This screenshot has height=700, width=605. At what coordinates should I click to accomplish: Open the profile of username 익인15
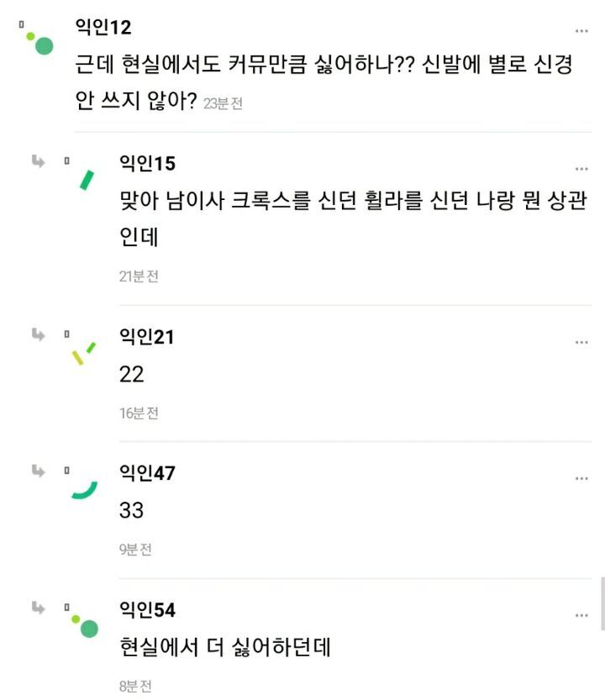(x=148, y=164)
